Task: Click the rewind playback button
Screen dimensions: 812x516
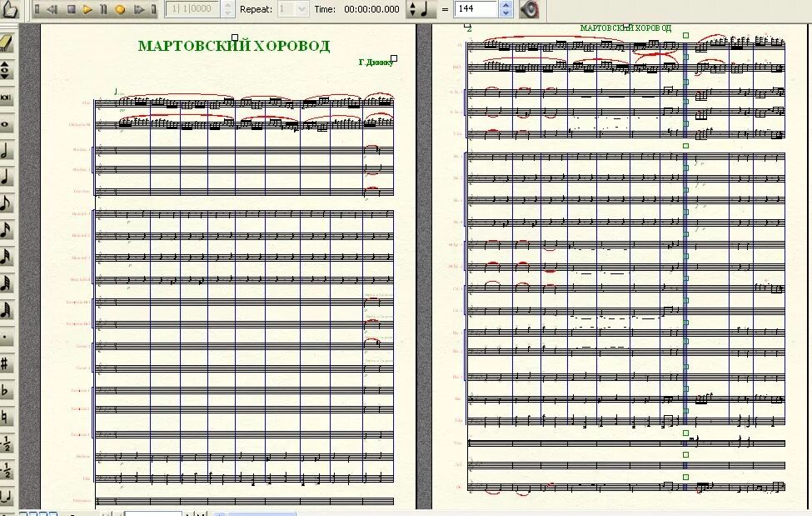Action: click(x=52, y=9)
